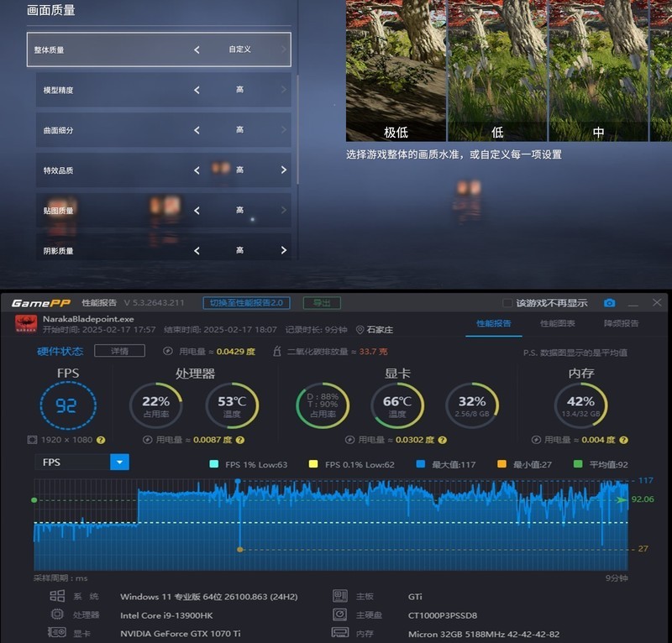Click the NarakaBladepoint game icon
Image resolution: width=672 pixels, height=643 pixels.
pyautogui.click(x=26, y=324)
